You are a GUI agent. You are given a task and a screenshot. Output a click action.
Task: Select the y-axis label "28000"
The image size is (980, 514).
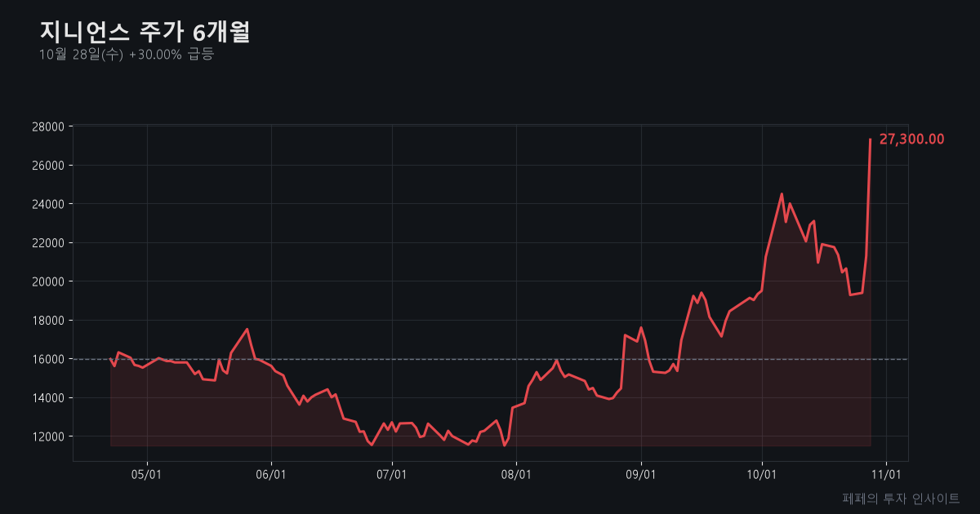(48, 126)
